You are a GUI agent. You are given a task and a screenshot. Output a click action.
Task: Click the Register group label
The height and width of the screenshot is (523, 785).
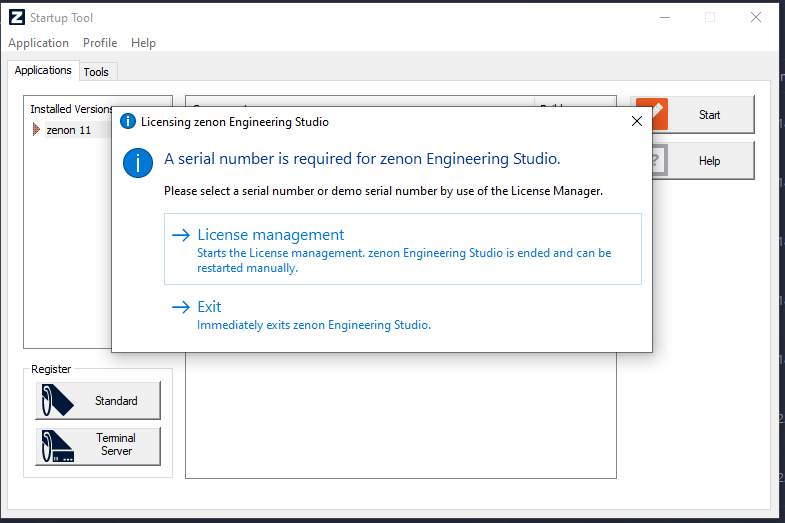point(51,369)
